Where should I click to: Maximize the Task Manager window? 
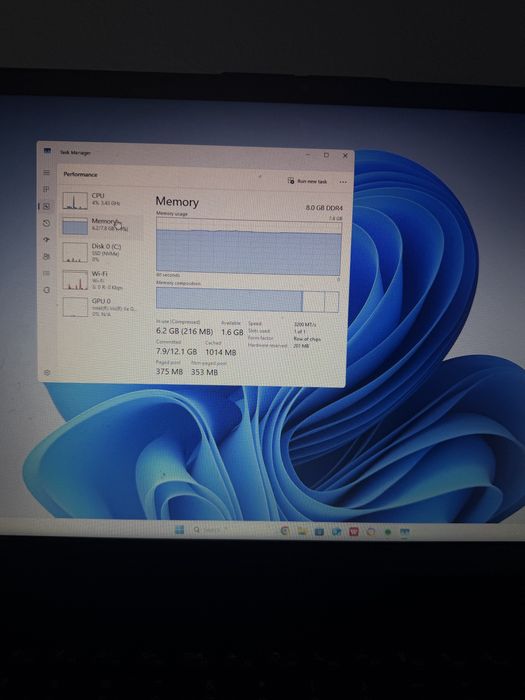point(326,155)
